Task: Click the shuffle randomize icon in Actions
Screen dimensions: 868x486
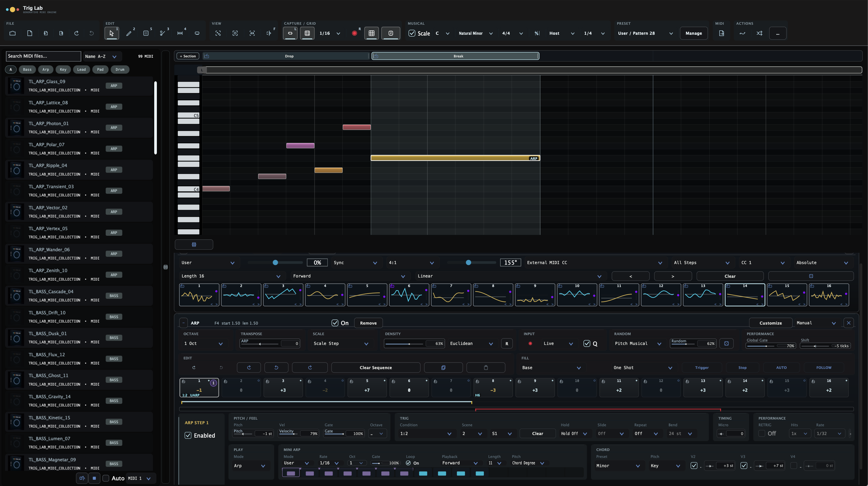Action: tap(759, 33)
